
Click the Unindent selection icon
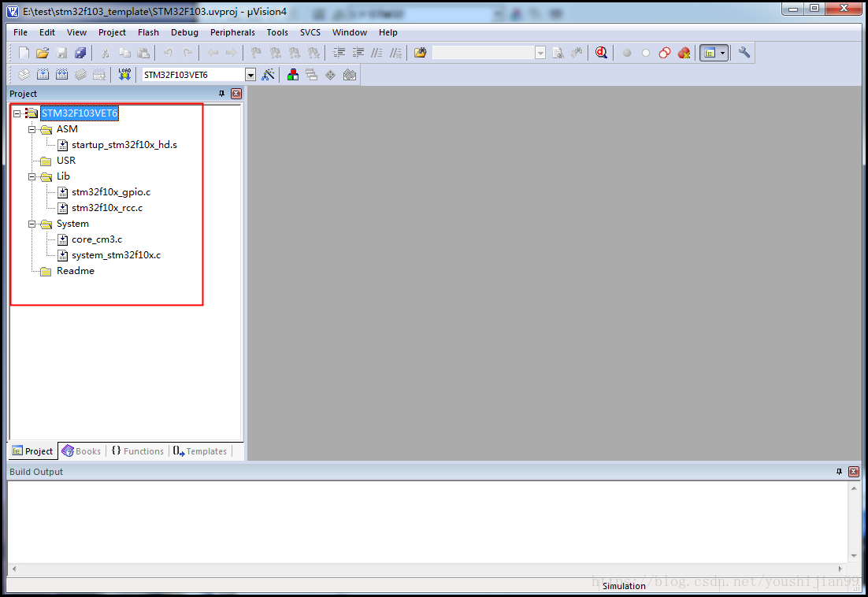pos(358,53)
